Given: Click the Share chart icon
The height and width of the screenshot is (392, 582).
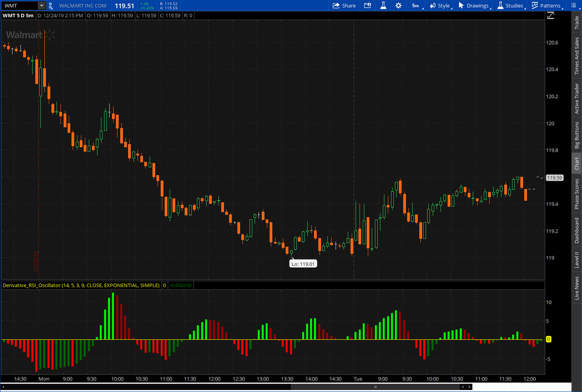Looking at the screenshot, I should (x=336, y=5).
